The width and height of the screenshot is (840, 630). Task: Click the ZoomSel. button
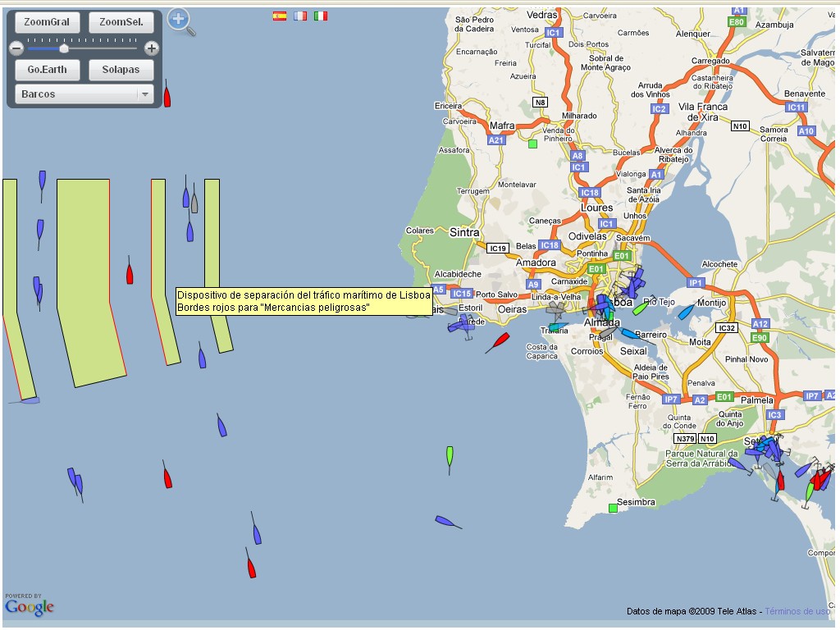pos(121,22)
